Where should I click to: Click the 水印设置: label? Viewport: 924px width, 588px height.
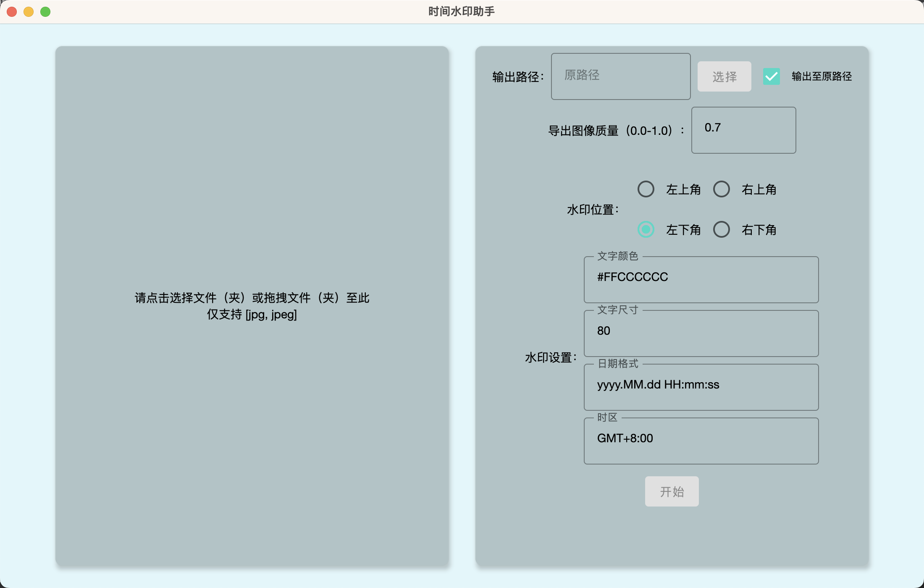tap(551, 357)
